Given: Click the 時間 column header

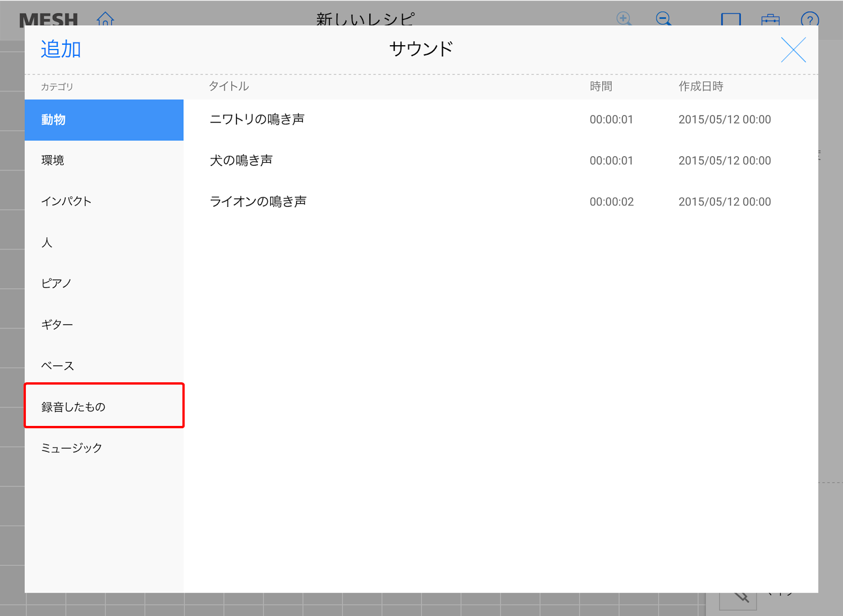Looking at the screenshot, I should point(601,86).
